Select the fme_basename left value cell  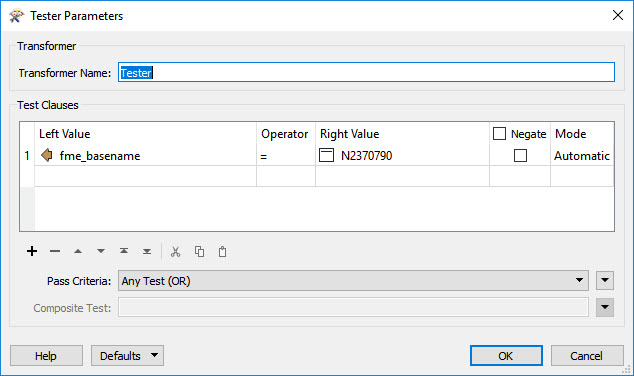[x=146, y=156]
